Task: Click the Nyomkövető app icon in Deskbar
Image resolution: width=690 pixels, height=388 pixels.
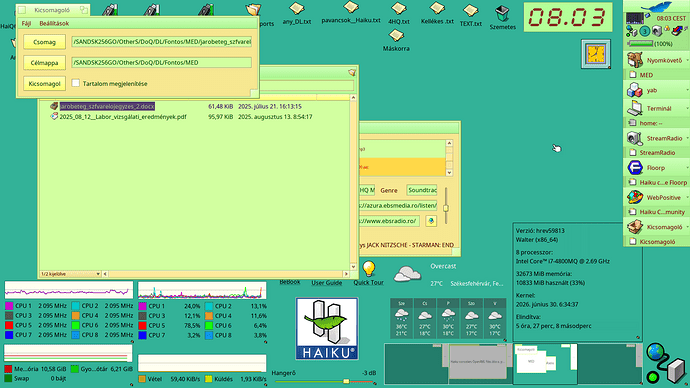Action: click(x=635, y=60)
